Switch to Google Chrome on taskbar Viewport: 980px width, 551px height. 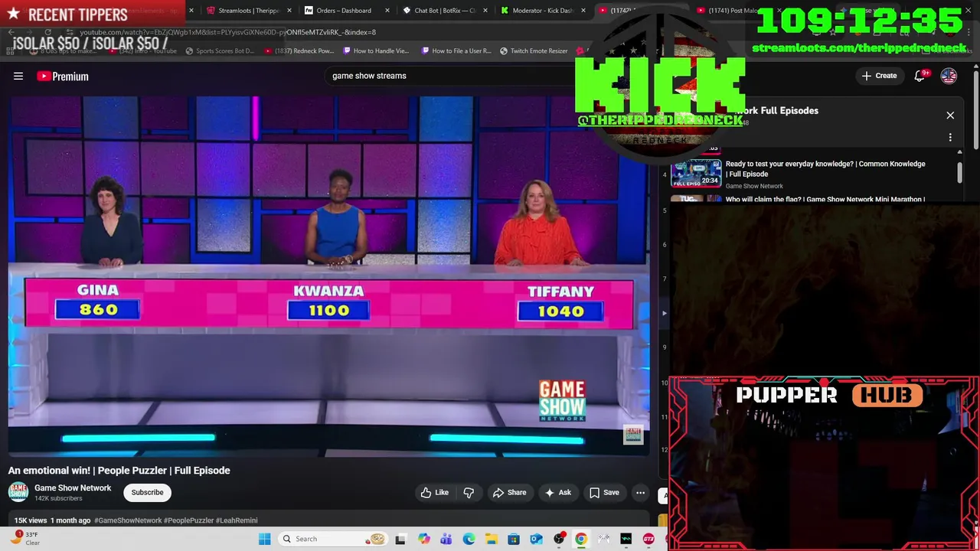[x=581, y=539]
